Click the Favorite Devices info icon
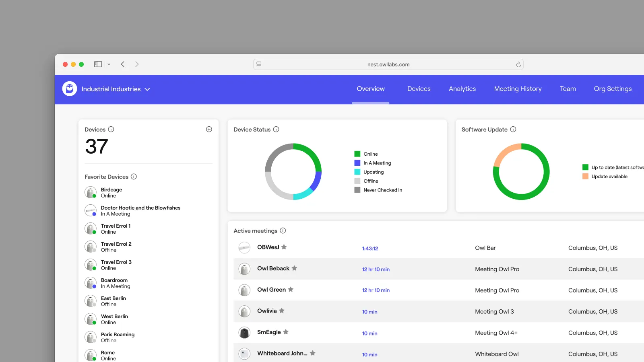 [134, 177]
